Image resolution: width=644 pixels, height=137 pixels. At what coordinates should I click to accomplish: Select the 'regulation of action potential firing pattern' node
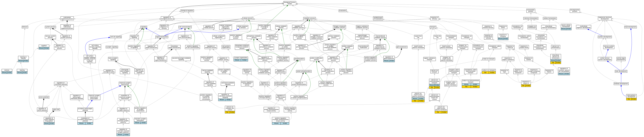[x=49, y=121]
